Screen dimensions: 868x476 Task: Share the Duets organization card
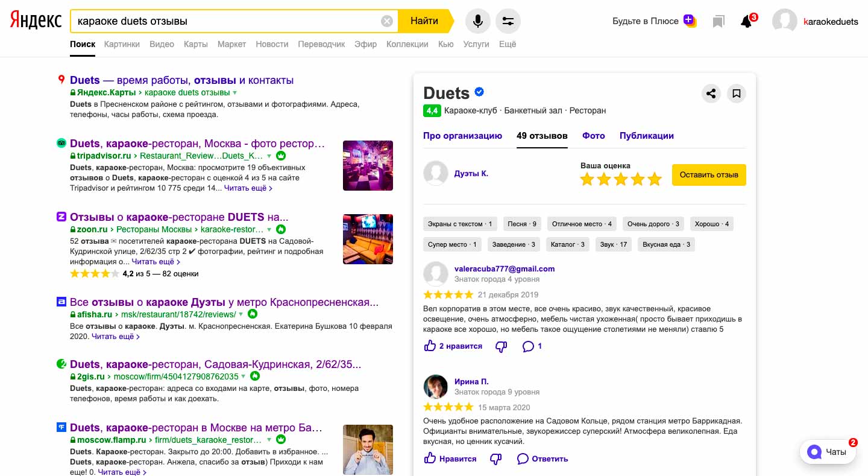pos(711,94)
